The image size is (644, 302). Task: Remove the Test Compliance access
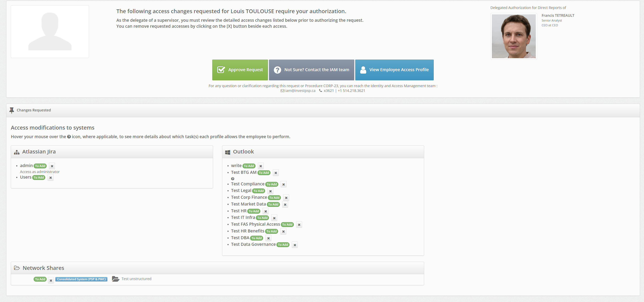pyautogui.click(x=283, y=184)
